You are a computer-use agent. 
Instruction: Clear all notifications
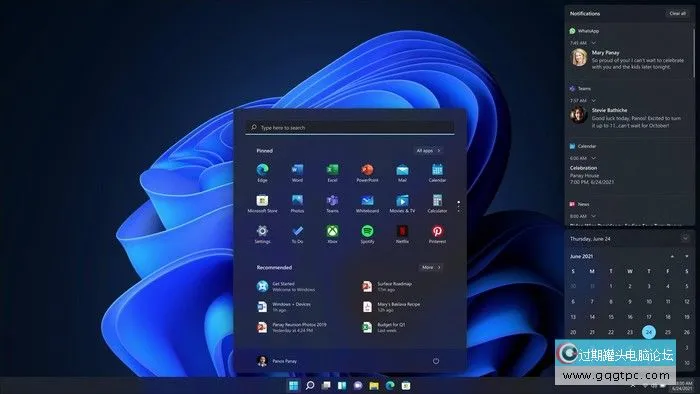[x=677, y=13]
